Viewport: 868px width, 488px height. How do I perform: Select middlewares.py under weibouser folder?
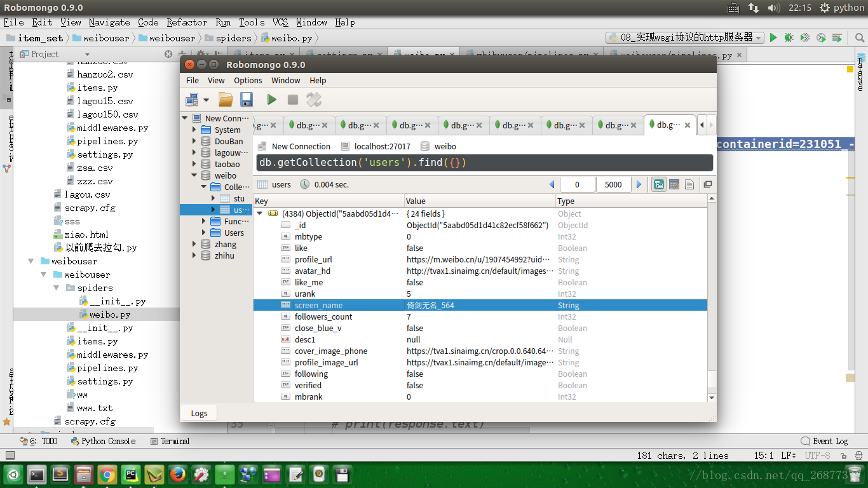112,355
